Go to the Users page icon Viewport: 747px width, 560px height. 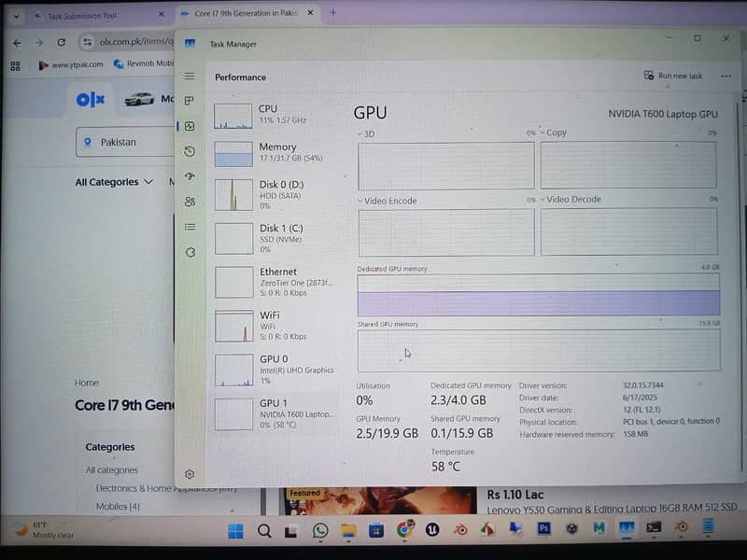[x=190, y=202]
